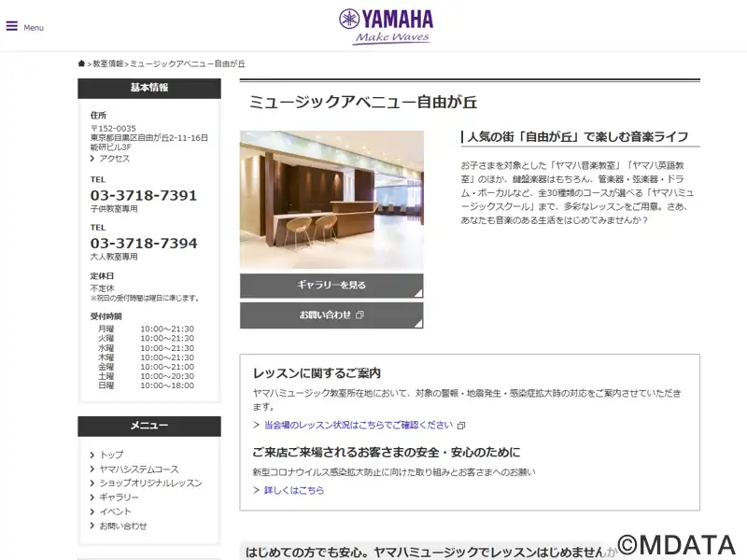This screenshot has width=747, height=560.
Task: Select お問い合わせ in the sidebar menu
Action: (123, 525)
